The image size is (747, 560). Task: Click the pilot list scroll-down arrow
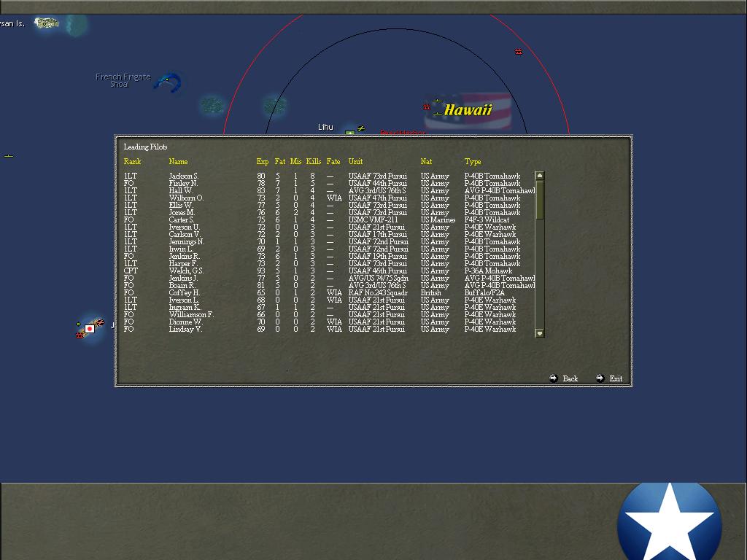tap(540, 333)
